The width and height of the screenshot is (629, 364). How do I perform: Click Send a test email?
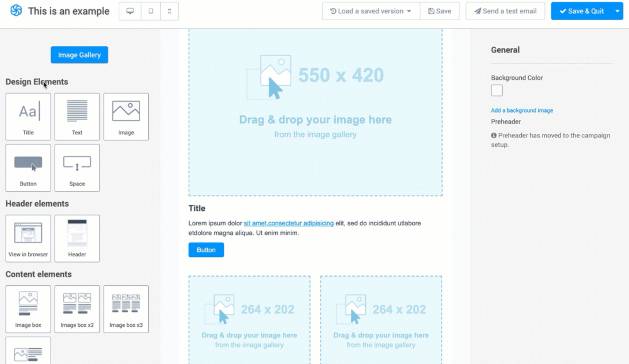click(x=505, y=11)
